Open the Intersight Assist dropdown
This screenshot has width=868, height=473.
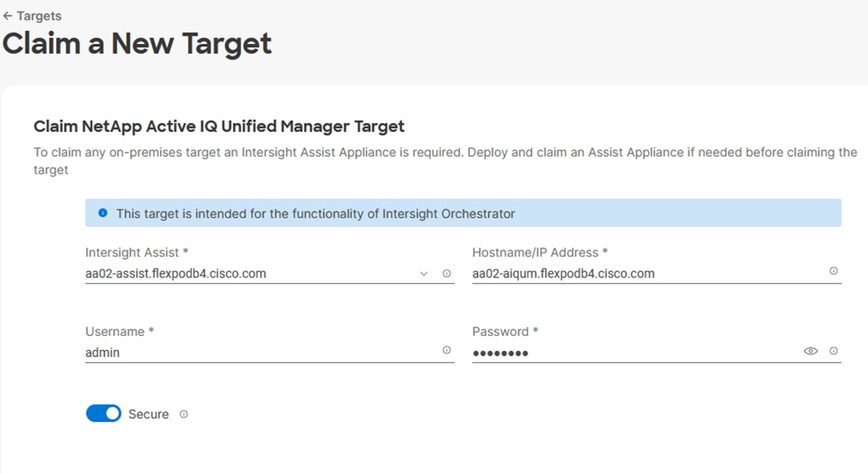point(424,273)
